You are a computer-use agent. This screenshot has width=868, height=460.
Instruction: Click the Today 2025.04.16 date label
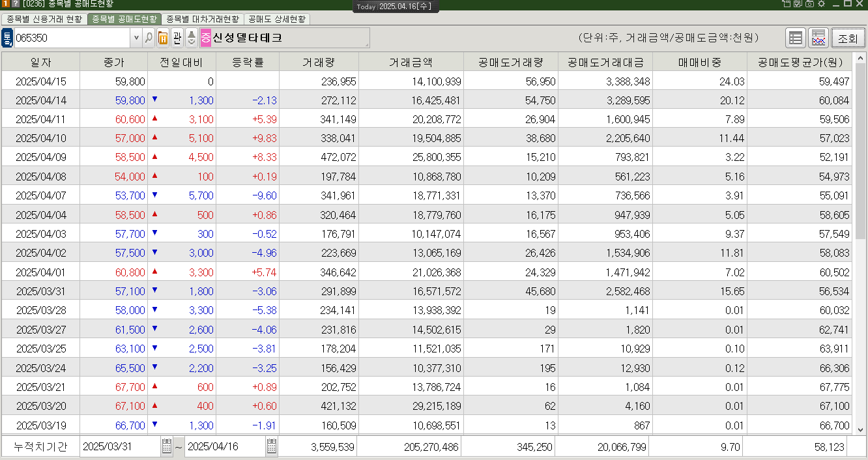pos(396,6)
